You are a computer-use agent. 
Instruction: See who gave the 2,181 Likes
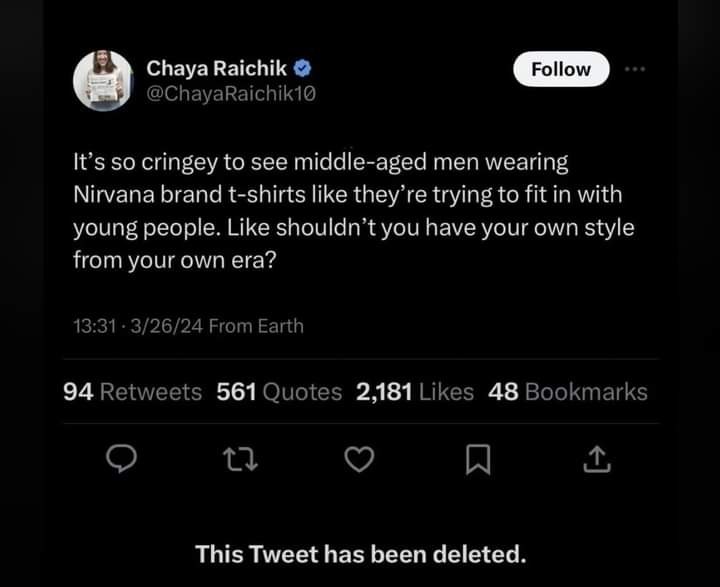(415, 392)
